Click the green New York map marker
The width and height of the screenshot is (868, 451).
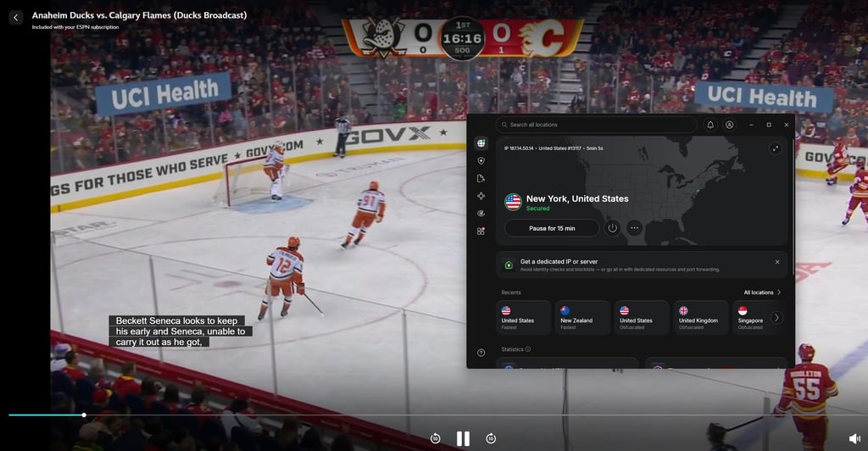click(x=698, y=191)
